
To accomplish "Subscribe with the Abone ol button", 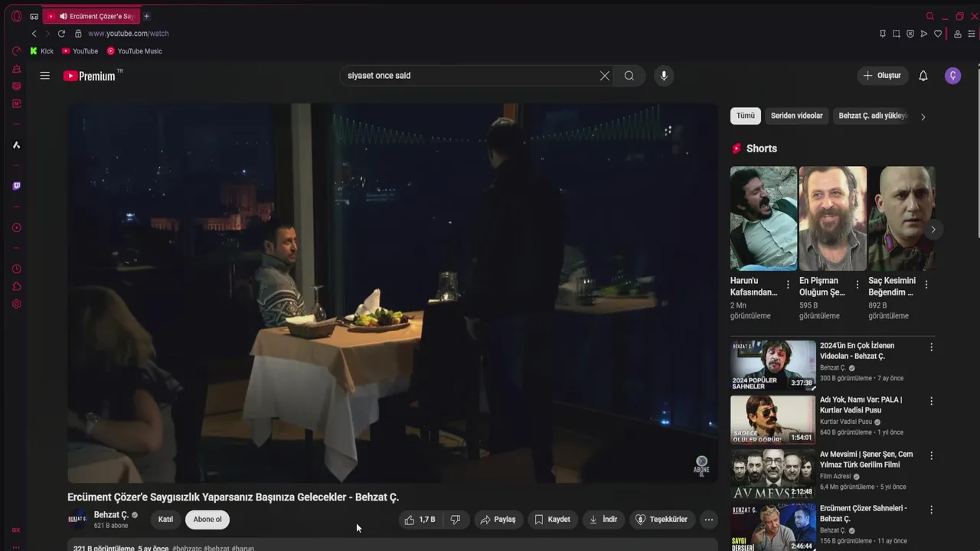I will [x=207, y=520].
